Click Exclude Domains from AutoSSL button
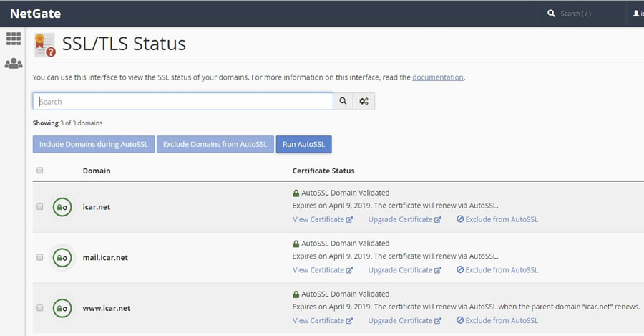Viewport: 644px width, 336px height. (x=215, y=144)
